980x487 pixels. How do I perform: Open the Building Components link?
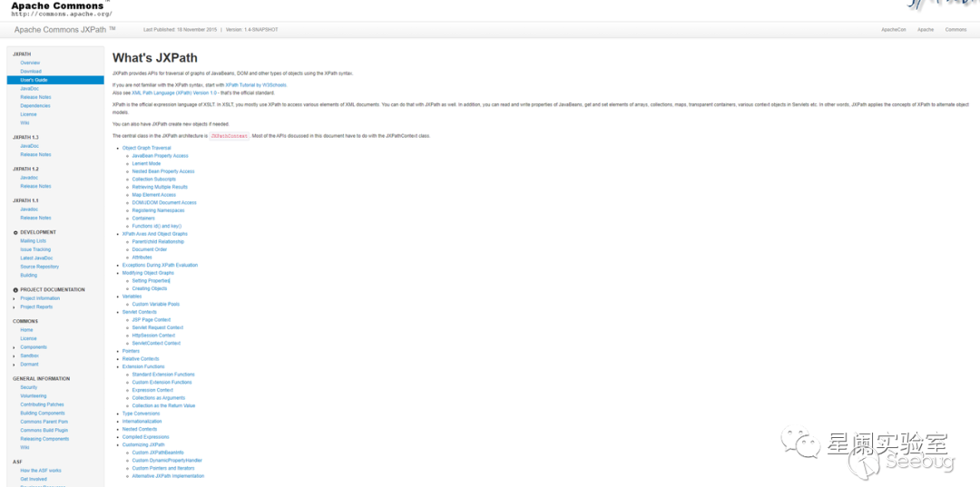point(43,414)
